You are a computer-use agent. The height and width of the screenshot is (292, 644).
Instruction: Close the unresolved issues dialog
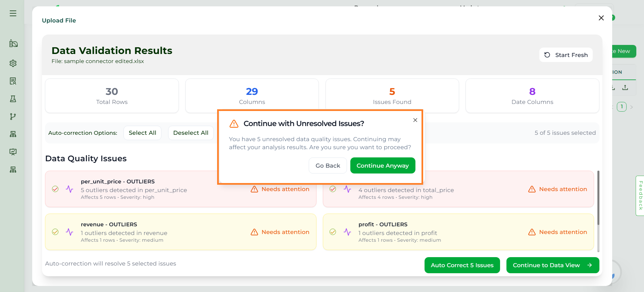point(415,120)
